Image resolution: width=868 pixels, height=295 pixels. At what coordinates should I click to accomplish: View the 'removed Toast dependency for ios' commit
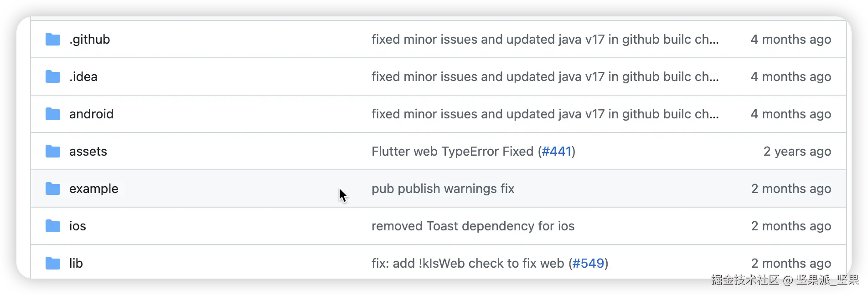point(473,226)
